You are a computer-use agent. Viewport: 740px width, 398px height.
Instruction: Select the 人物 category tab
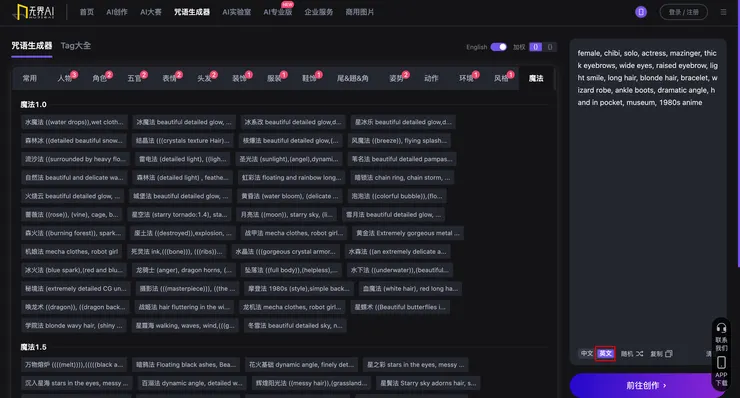[x=65, y=78]
